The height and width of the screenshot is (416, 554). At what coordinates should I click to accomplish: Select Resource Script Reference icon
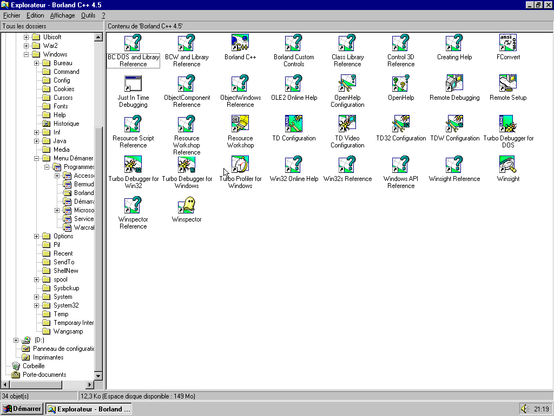pyautogui.click(x=133, y=124)
